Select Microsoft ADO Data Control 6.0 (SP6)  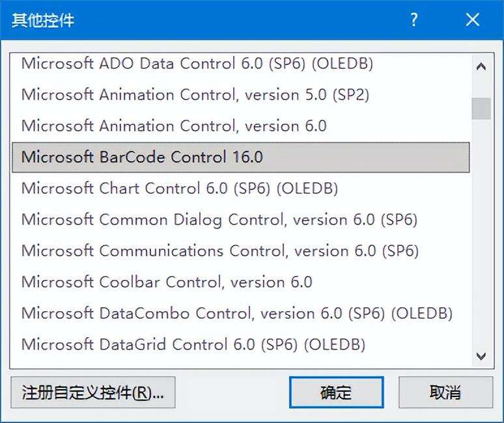coord(241,63)
